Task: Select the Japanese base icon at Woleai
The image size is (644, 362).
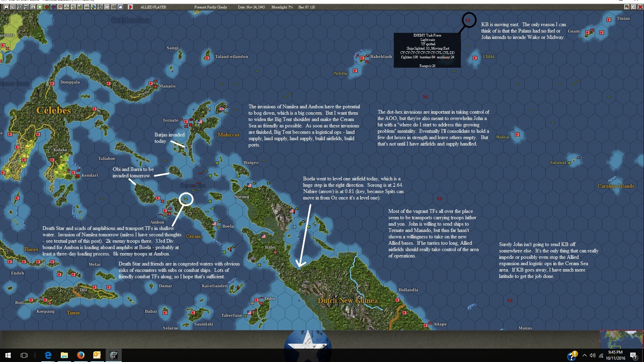Action: [517, 134]
